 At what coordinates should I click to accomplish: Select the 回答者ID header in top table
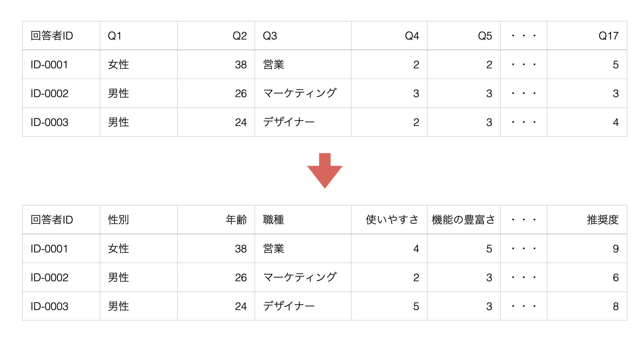[61, 36]
